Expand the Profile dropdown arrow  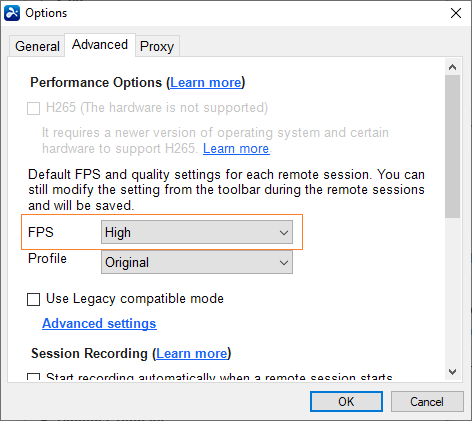284,263
